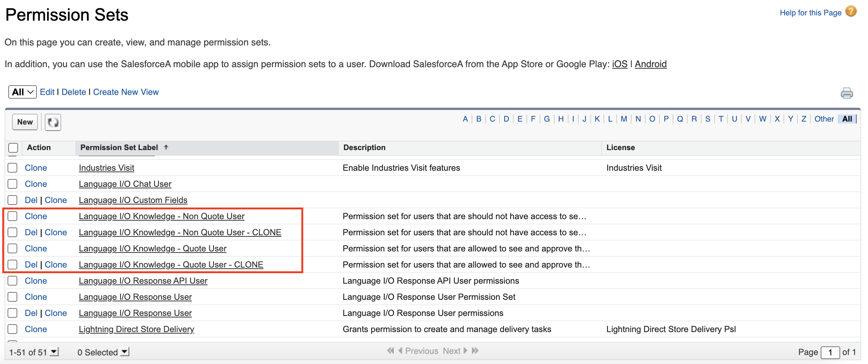The image size is (868, 364).
Task: Open Language I/O Custom Fields permission set
Action: coord(133,200)
